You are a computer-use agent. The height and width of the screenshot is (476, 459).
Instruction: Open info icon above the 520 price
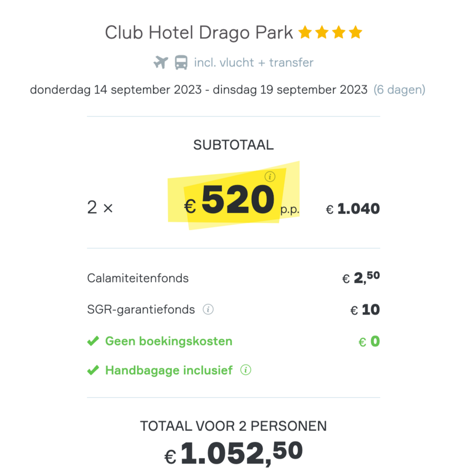tap(270, 177)
